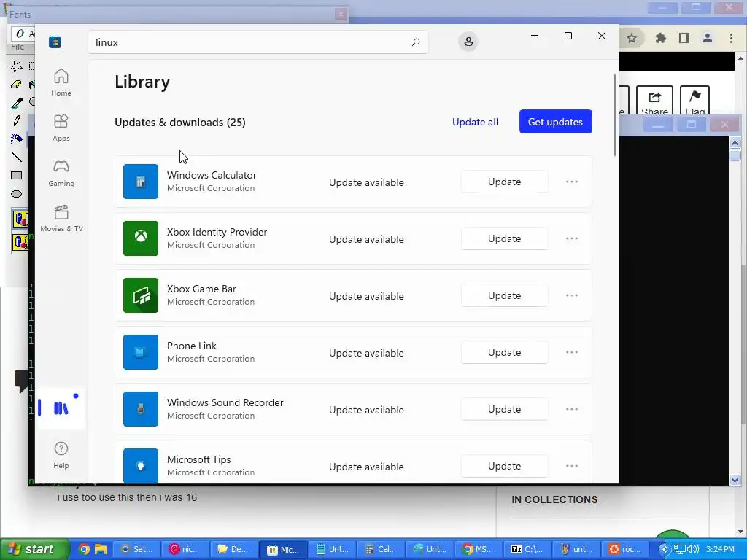Open the Windows start button
The height and width of the screenshot is (560, 747).
(x=34, y=549)
